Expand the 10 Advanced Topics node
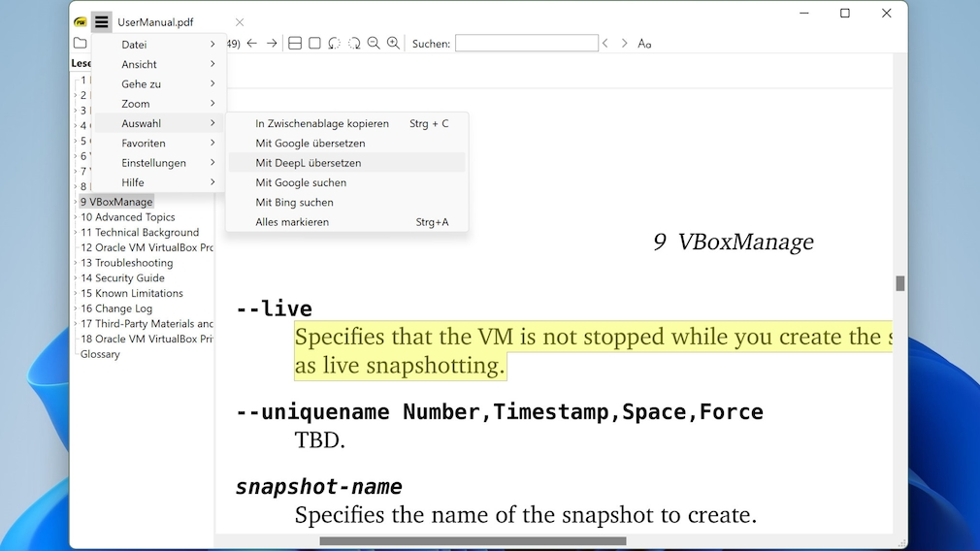 click(75, 217)
